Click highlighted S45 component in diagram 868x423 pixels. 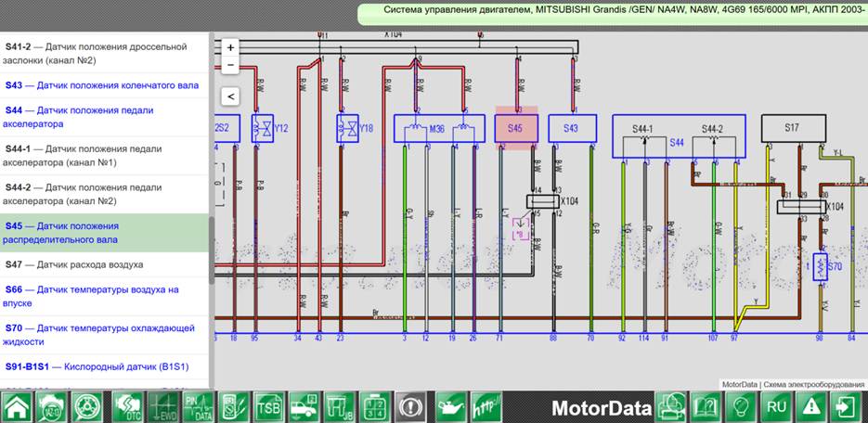tap(516, 128)
